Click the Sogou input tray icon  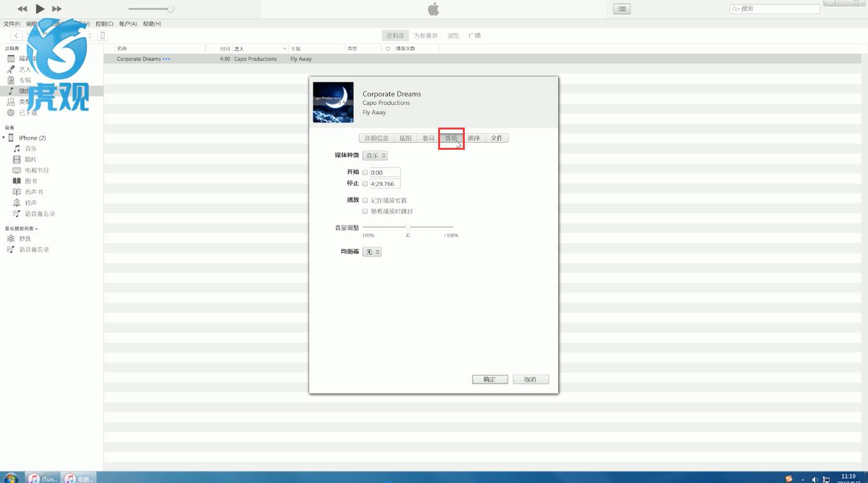789,479
